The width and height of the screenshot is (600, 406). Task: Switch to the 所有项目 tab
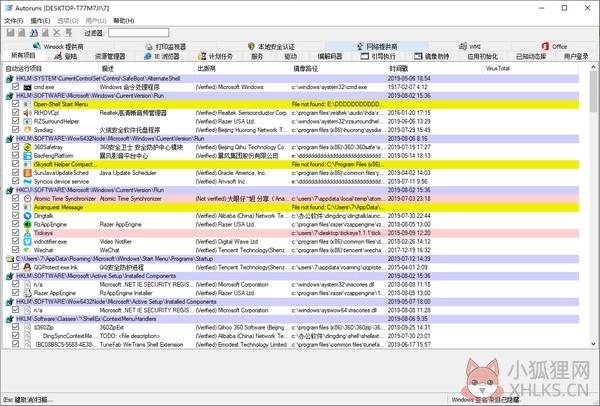[x=23, y=56]
